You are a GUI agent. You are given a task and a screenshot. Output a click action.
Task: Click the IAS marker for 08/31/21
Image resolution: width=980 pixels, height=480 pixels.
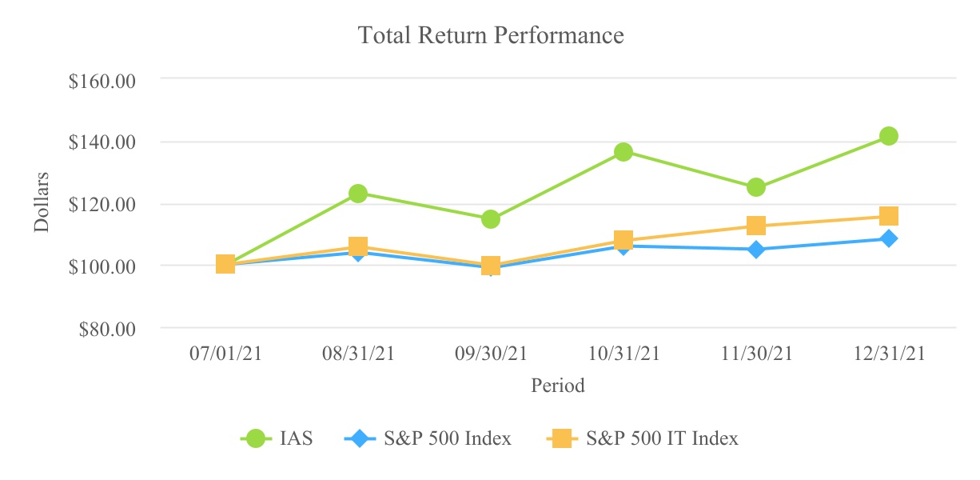(x=358, y=194)
